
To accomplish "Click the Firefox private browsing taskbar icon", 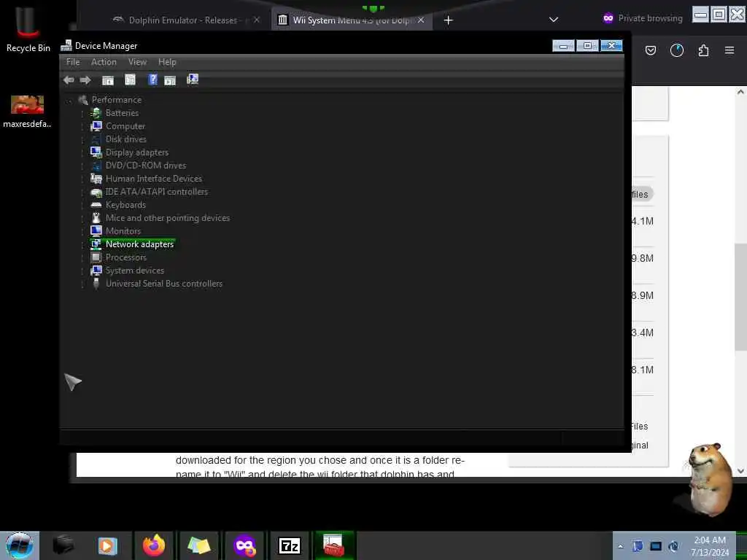I will click(244, 545).
